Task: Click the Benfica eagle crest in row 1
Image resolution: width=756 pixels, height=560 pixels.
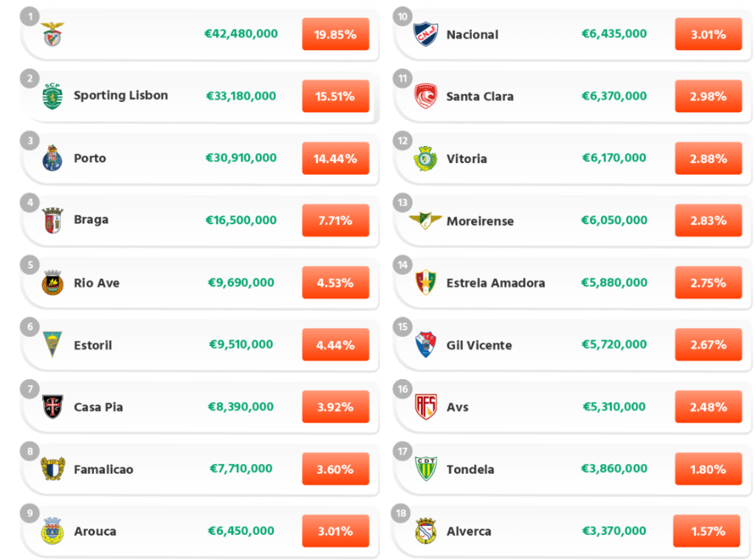Action: coord(52,34)
